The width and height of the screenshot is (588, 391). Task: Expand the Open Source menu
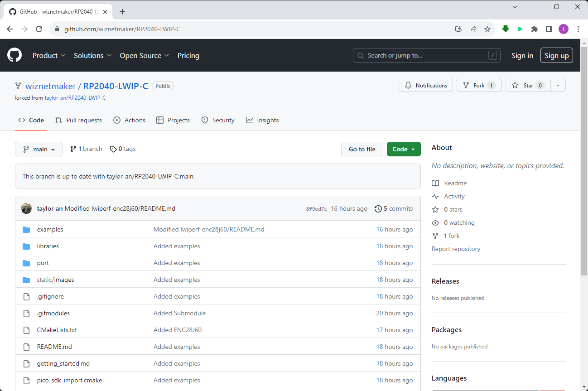[145, 55]
